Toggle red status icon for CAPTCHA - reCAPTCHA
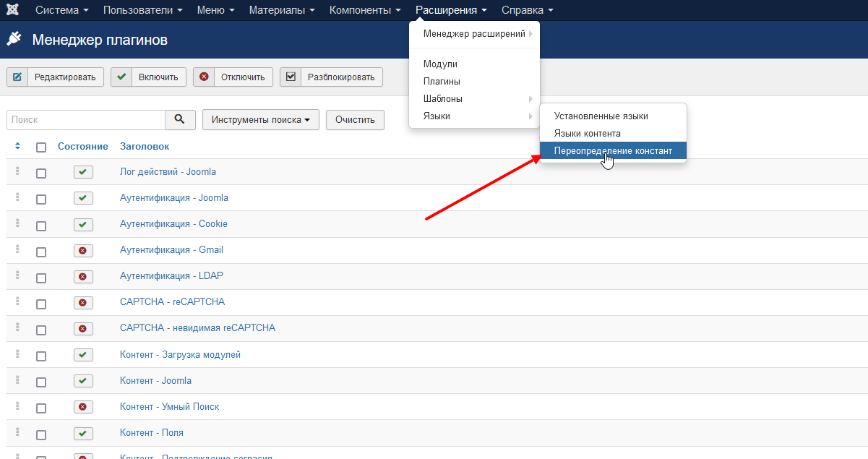 point(83,302)
